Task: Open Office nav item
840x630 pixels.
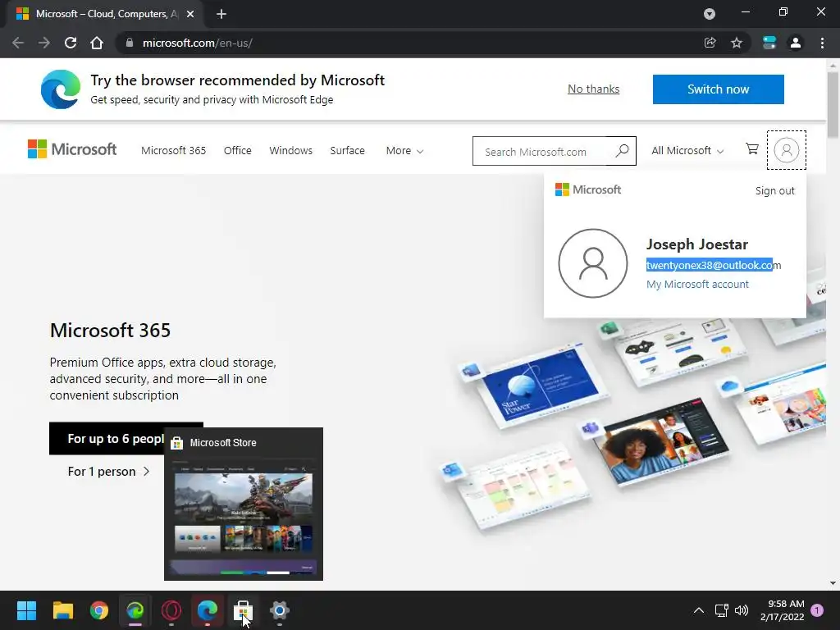Action: [237, 151]
